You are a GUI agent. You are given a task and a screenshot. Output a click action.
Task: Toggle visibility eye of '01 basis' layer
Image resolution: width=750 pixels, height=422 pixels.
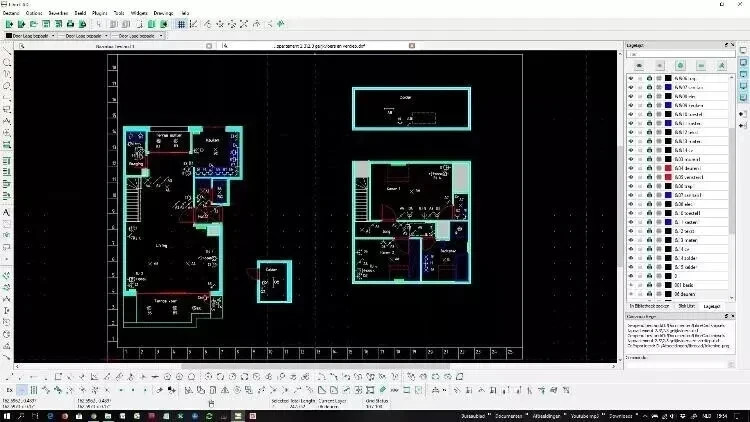[x=630, y=285]
